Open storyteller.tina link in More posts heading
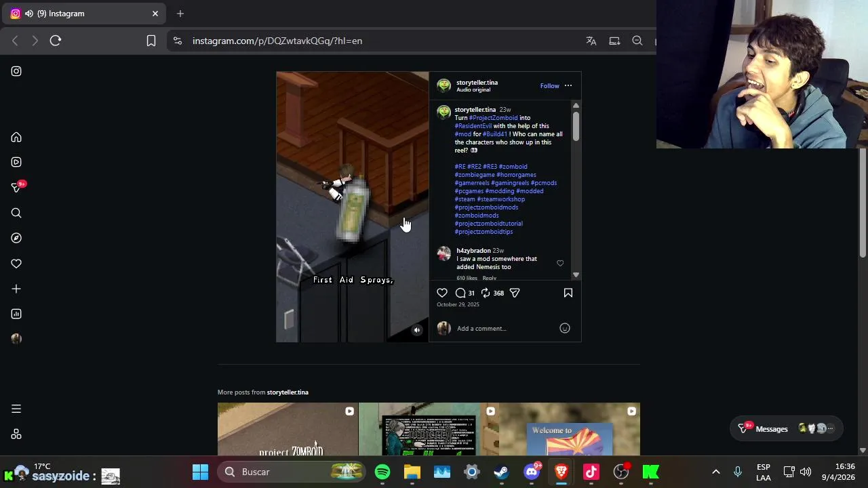 (x=288, y=392)
